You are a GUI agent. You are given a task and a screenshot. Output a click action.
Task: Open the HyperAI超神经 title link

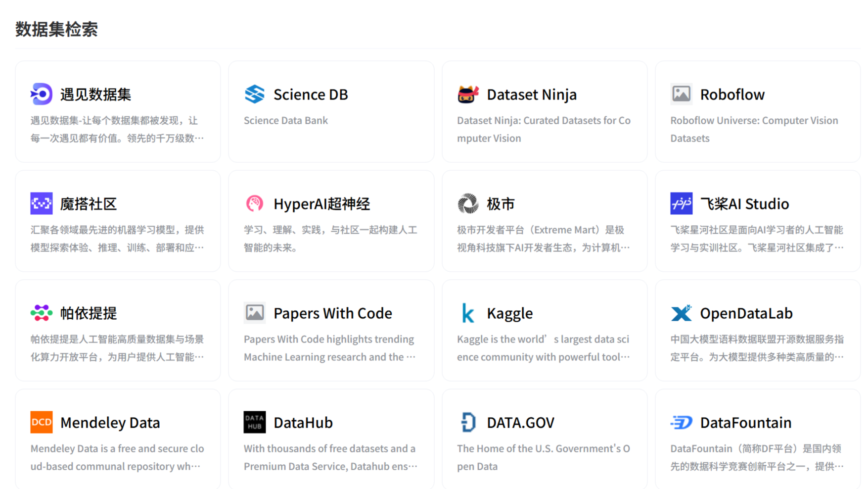click(322, 204)
